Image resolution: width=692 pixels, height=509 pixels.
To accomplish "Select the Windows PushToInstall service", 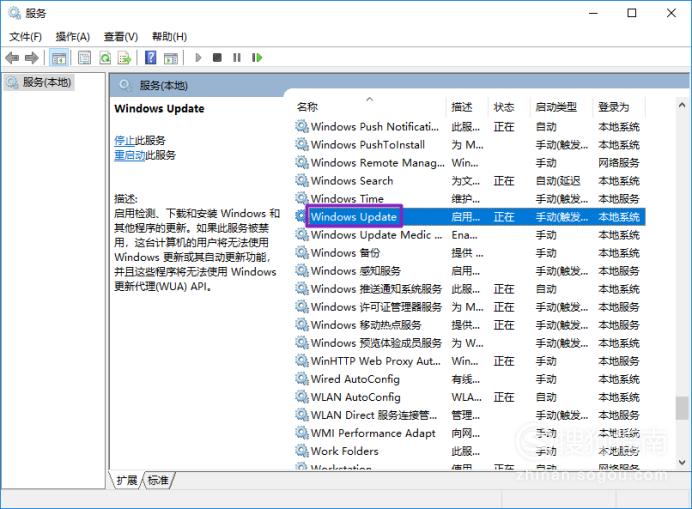I will click(470, 145).
